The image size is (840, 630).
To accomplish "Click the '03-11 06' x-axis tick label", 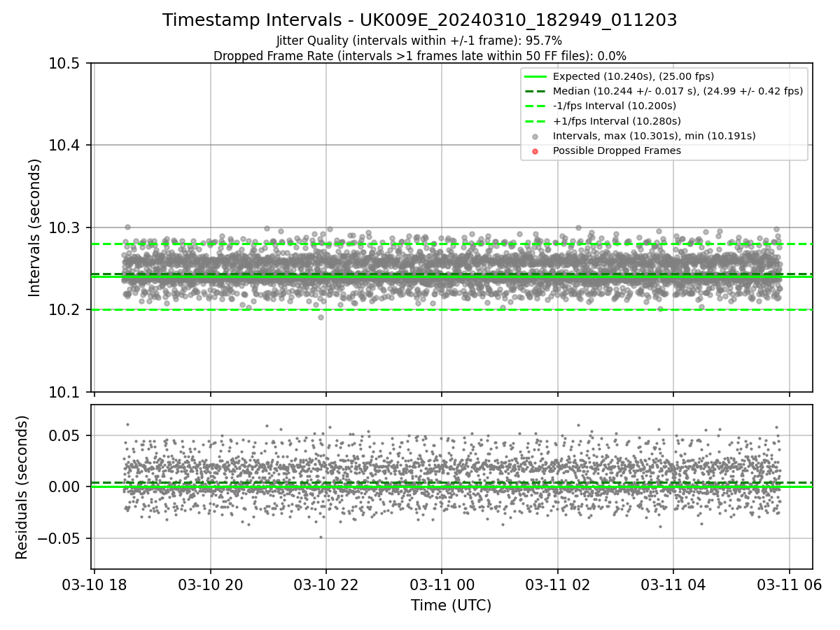I will click(789, 584).
